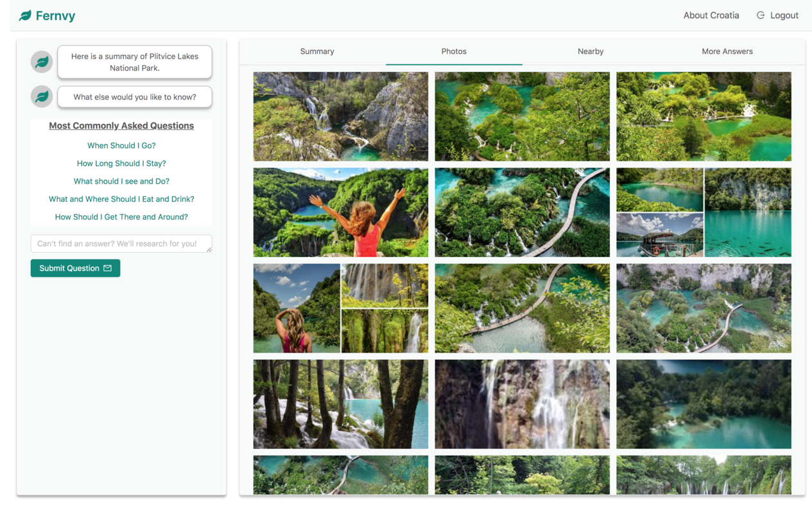
Task: Click the leaf avatar beside the summary message
Action: pos(41,62)
